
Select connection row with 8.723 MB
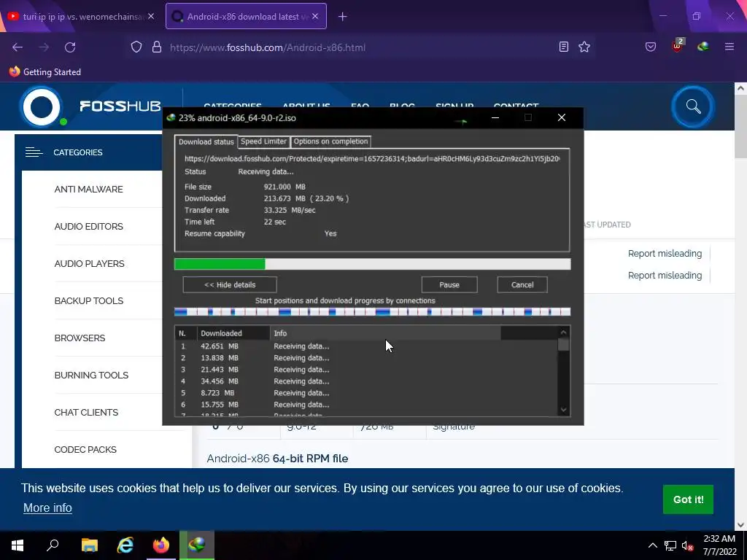(366, 393)
